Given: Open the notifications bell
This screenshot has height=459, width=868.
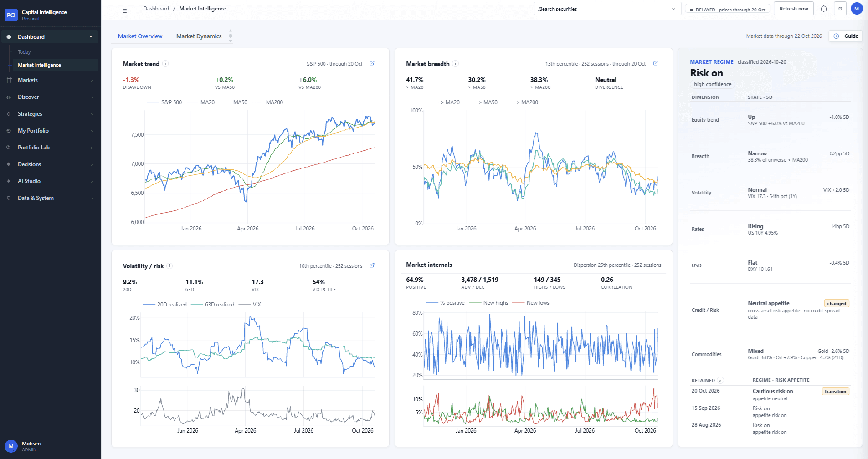Looking at the screenshot, I should click(x=824, y=9).
